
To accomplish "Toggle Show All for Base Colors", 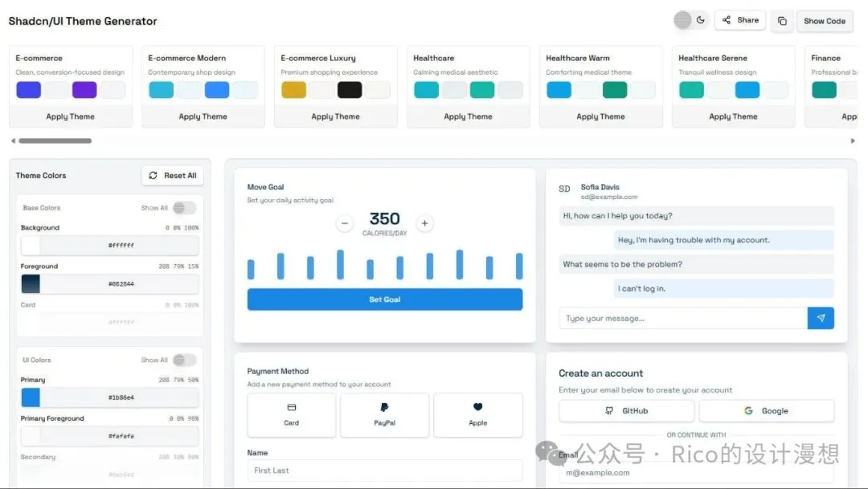I will click(x=184, y=208).
